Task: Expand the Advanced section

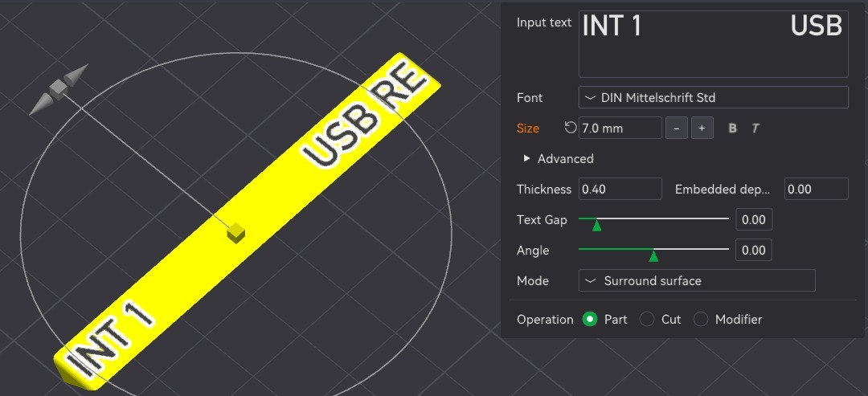Action: point(527,159)
